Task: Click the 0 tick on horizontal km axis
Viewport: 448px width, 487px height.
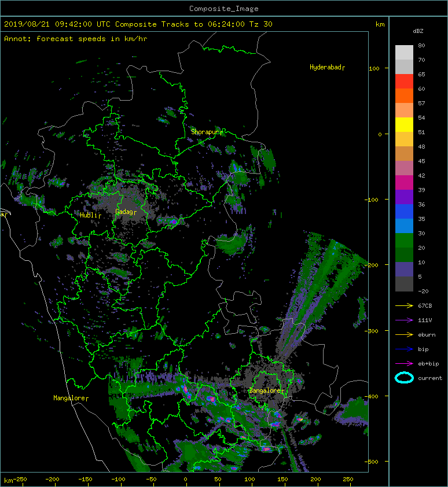Action: pos(185,479)
